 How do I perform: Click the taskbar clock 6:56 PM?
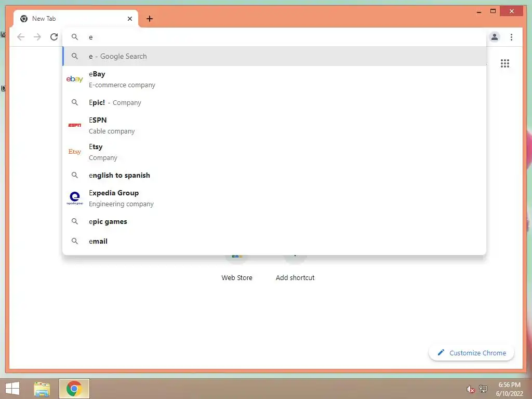coord(509,385)
